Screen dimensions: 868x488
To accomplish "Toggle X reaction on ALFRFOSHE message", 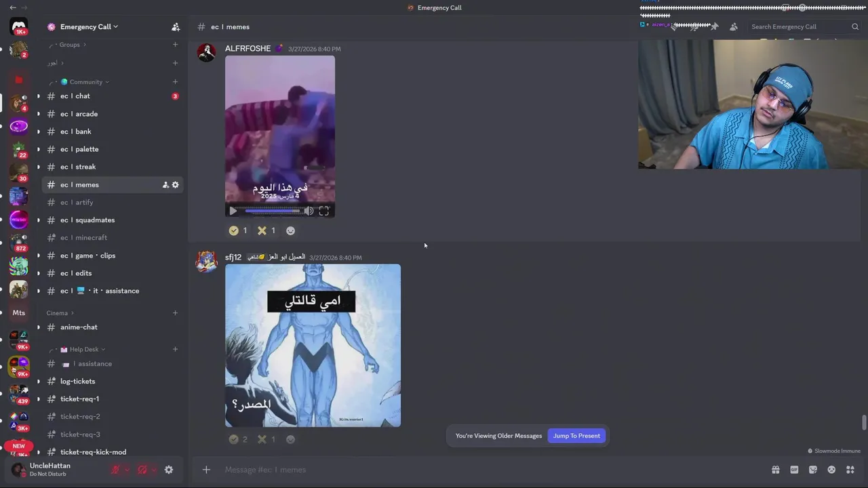I will pyautogui.click(x=267, y=230).
